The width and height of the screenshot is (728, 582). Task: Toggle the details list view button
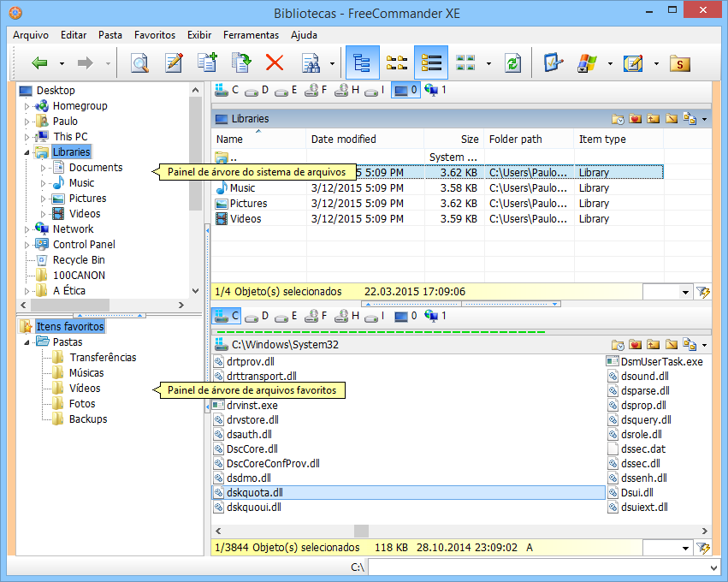[x=431, y=62]
